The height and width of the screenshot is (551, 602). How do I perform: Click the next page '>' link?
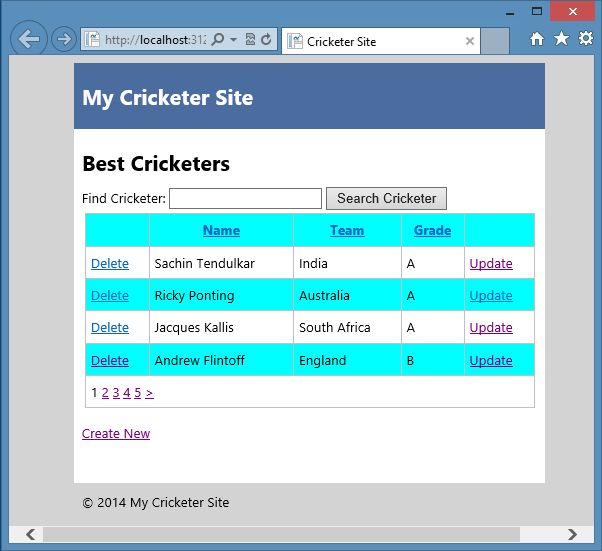149,392
